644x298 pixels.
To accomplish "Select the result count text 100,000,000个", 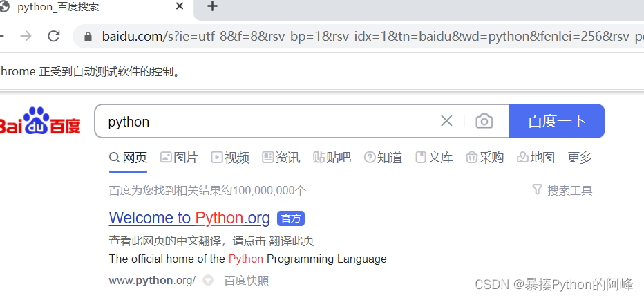I will [x=269, y=191].
